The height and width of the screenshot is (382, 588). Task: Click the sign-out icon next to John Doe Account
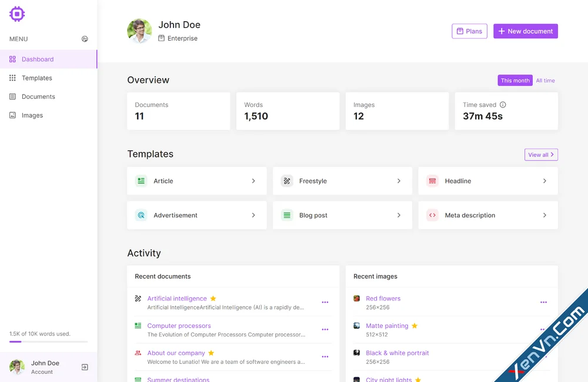(x=85, y=366)
